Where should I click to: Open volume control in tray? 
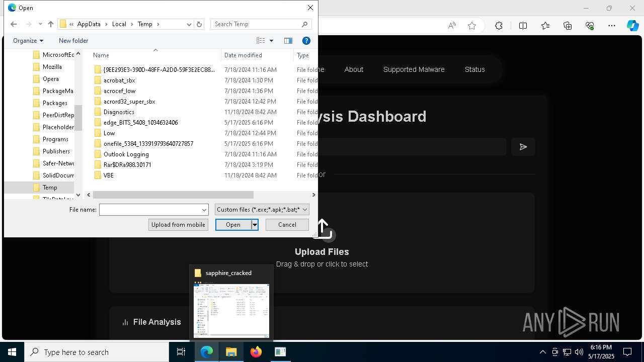pos(579,352)
